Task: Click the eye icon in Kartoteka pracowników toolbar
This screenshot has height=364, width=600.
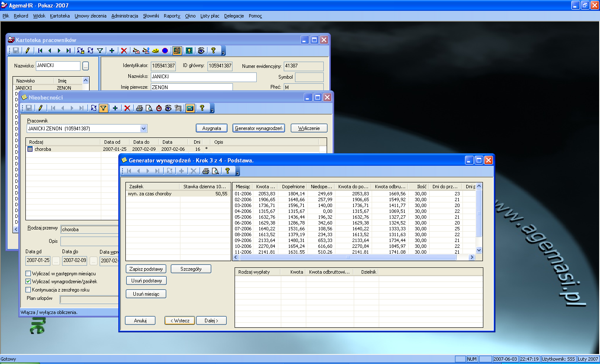Action: [201, 50]
